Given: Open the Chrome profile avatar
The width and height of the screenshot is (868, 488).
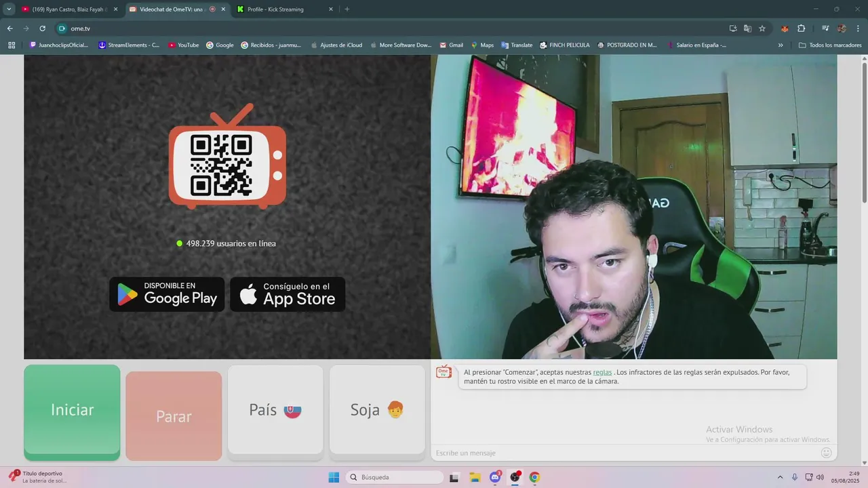Looking at the screenshot, I should pyautogui.click(x=842, y=28).
